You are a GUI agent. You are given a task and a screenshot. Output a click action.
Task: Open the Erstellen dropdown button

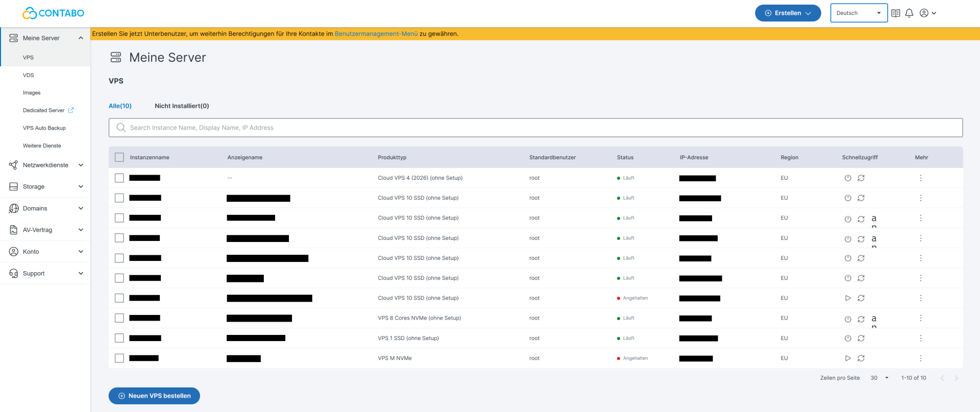pyautogui.click(x=788, y=13)
